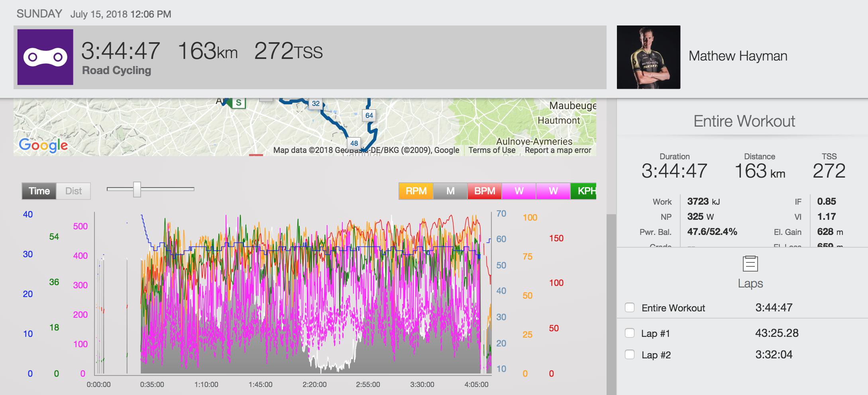This screenshot has width=868, height=395.
Task: Click the Road Cycling label
Action: coord(116,70)
